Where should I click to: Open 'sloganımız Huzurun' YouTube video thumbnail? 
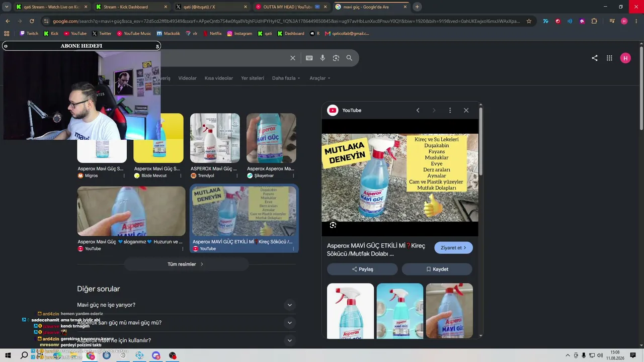tap(131, 211)
